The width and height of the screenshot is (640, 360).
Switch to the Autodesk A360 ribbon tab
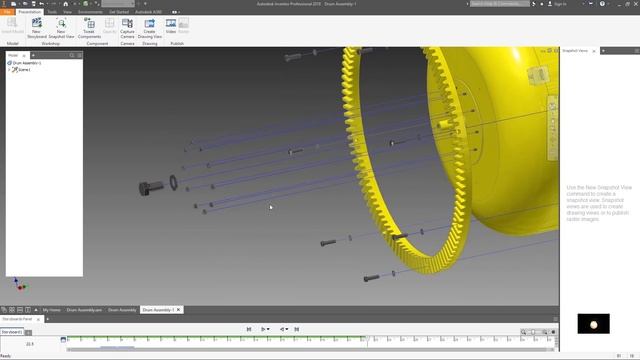pyautogui.click(x=148, y=12)
